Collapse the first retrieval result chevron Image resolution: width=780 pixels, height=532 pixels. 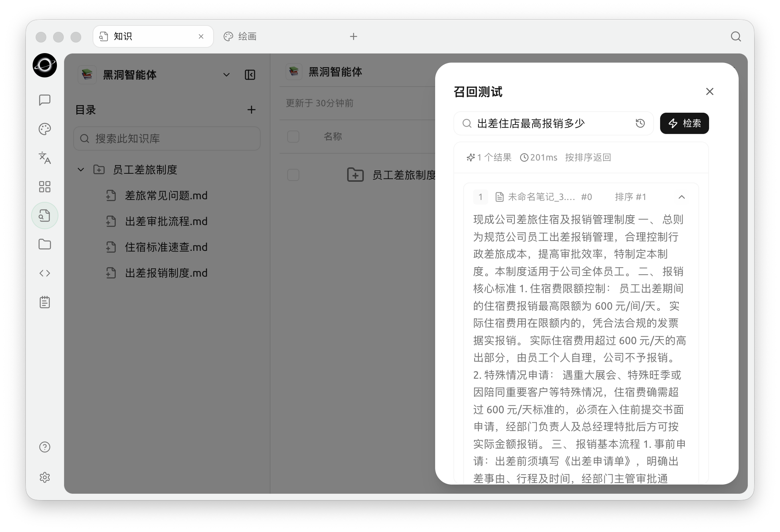(682, 197)
